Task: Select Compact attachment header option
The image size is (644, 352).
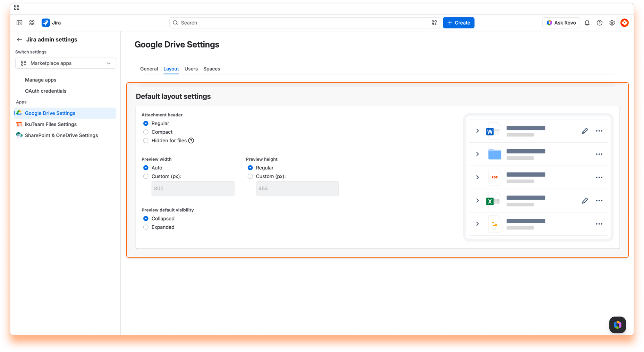Action: (x=146, y=132)
